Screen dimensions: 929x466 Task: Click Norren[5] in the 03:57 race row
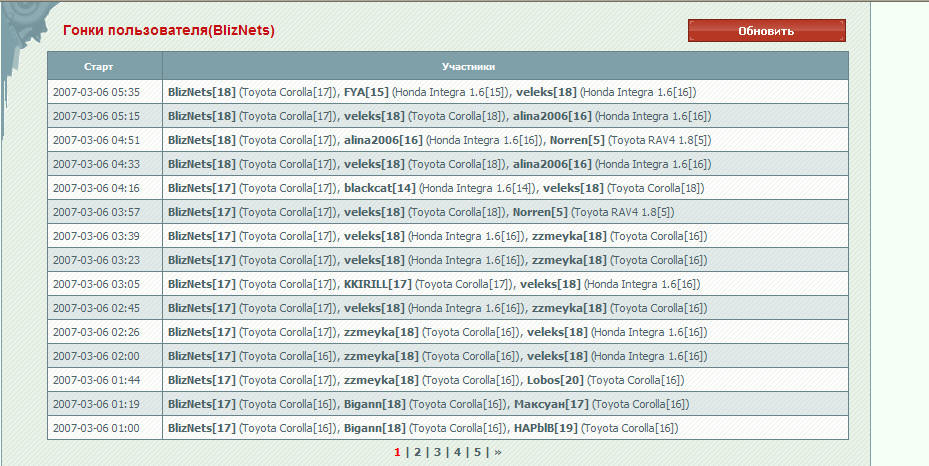[x=540, y=212]
